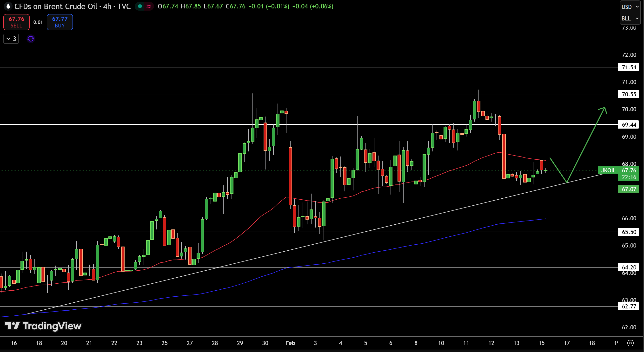Click the green market status dot

(140, 6)
